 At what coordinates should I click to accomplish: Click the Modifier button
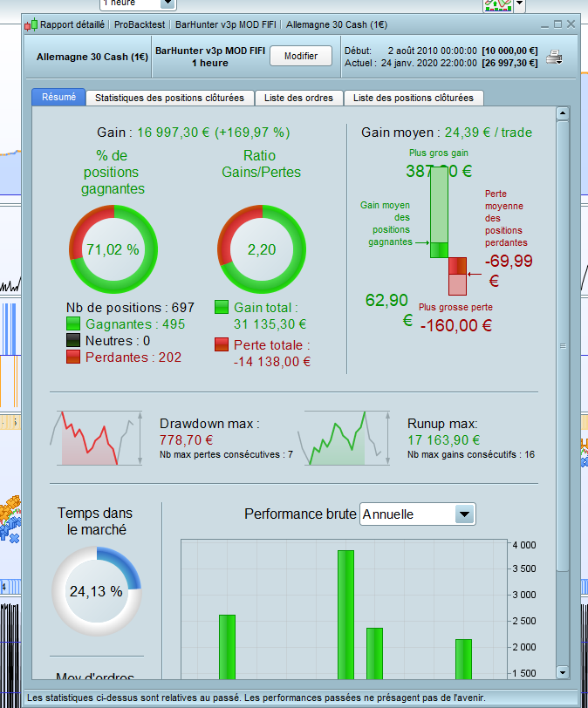pos(301,56)
